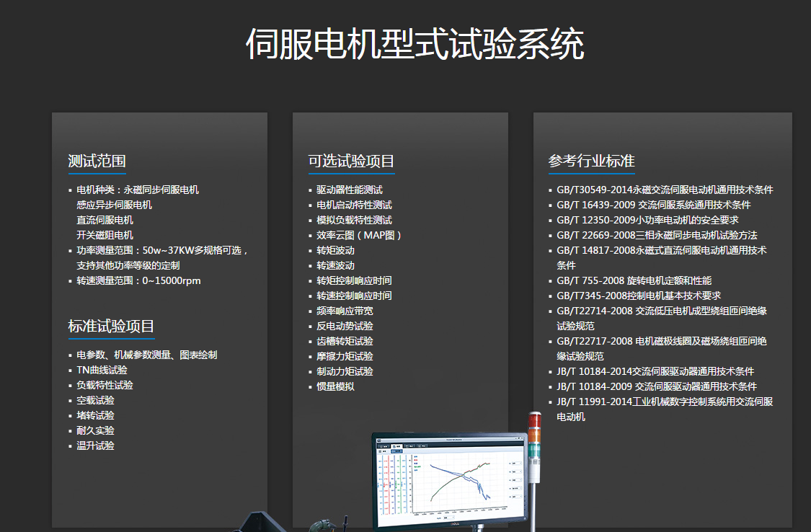This screenshot has height=532, width=811.
Task: Click the GB/T 755-2008 旋转电机定额和性能 standard
Action: [x=634, y=280]
